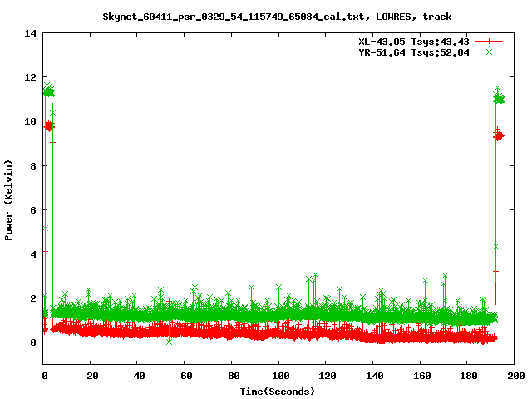
Task: Select the 'XL-43.05 Tsys:43.43' legend entry
Action: pyautogui.click(x=414, y=42)
